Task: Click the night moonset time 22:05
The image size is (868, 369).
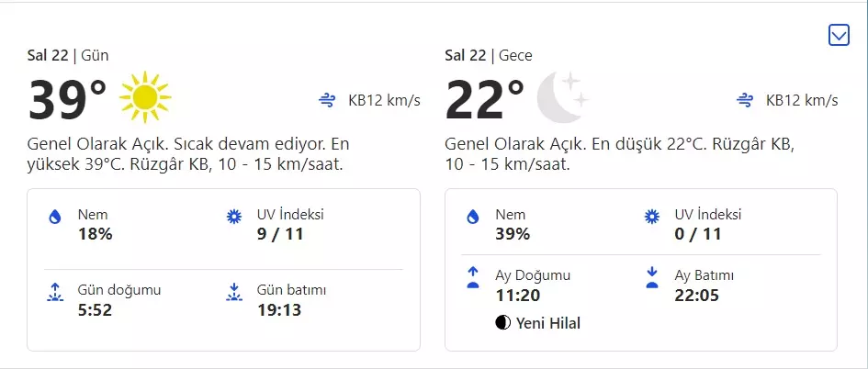Action: (697, 296)
